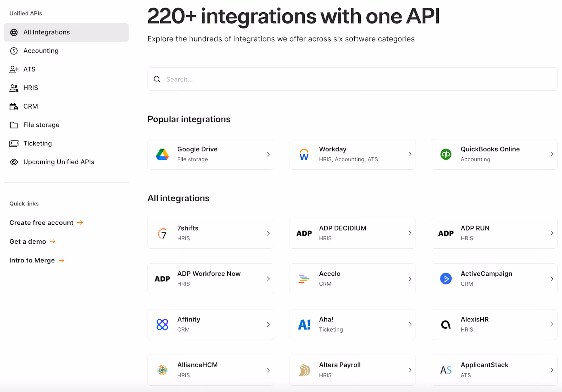This screenshot has height=392, width=562.
Task: Follow the Intro to Merge link
Action: 37,260
